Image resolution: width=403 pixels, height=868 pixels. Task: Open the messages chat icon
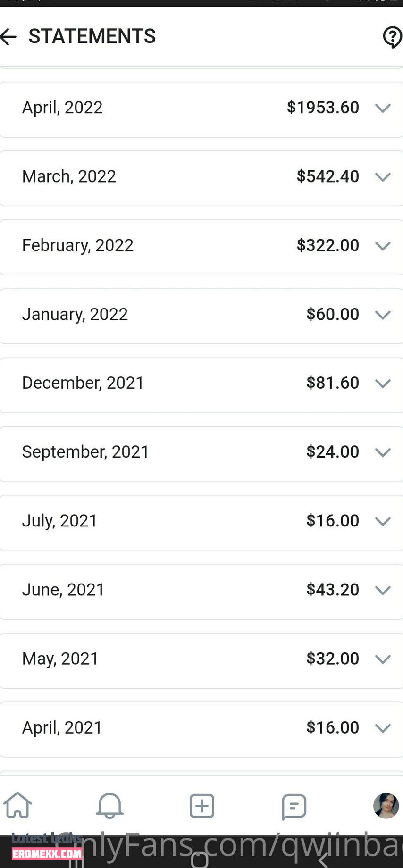click(294, 806)
